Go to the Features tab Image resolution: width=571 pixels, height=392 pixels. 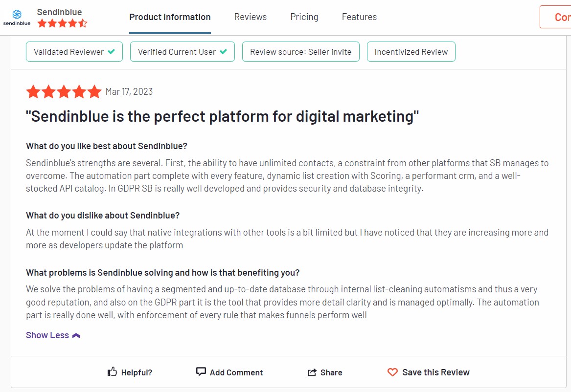(x=360, y=17)
